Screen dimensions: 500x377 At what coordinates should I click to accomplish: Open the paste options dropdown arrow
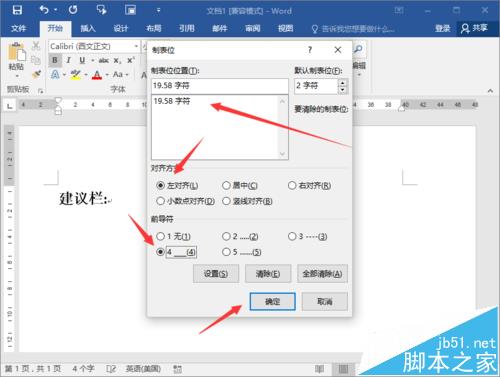click(17, 76)
